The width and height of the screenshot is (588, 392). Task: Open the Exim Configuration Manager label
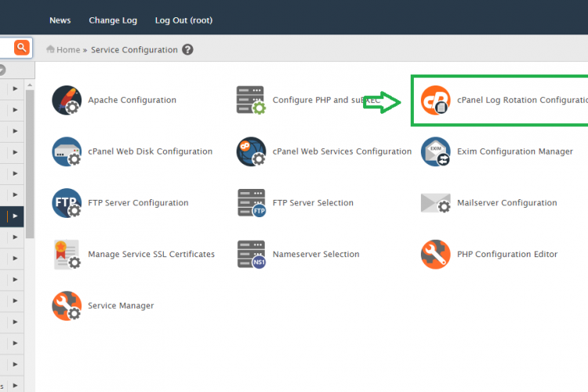515,151
